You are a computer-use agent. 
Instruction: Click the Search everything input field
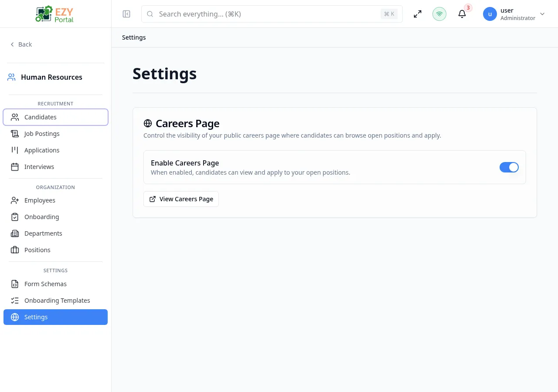[272, 14]
